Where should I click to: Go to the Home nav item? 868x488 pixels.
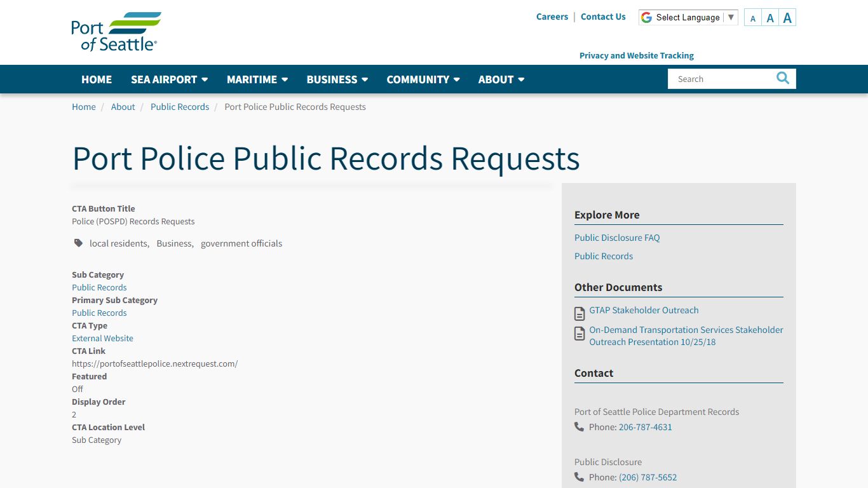point(97,79)
